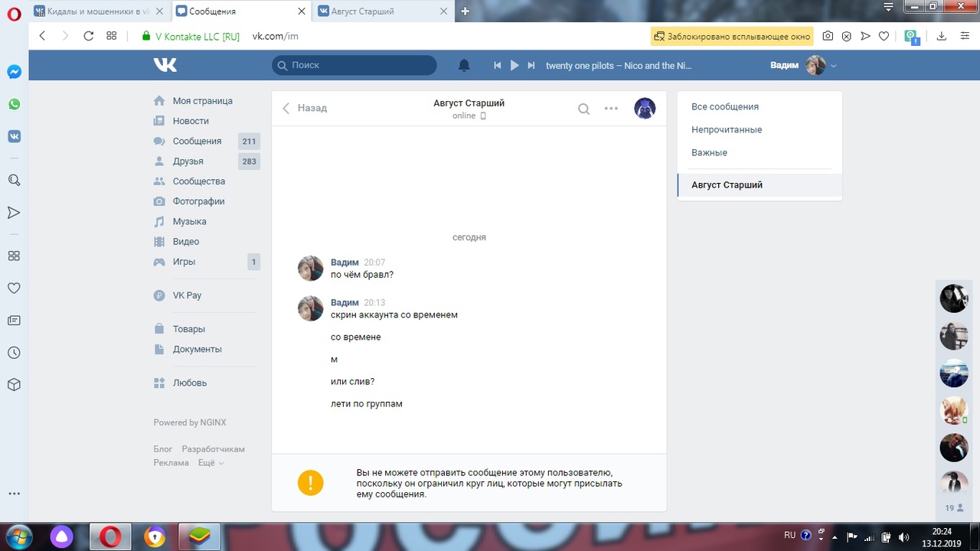This screenshot has height=551, width=980.
Task: Add page to bookmarks heart icon
Action: [x=884, y=36]
